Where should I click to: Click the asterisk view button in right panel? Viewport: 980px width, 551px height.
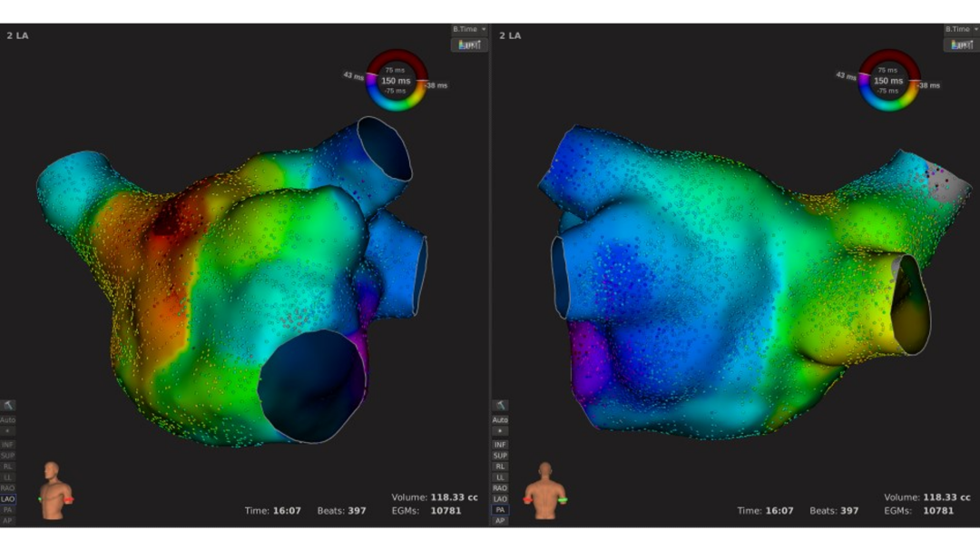point(500,431)
